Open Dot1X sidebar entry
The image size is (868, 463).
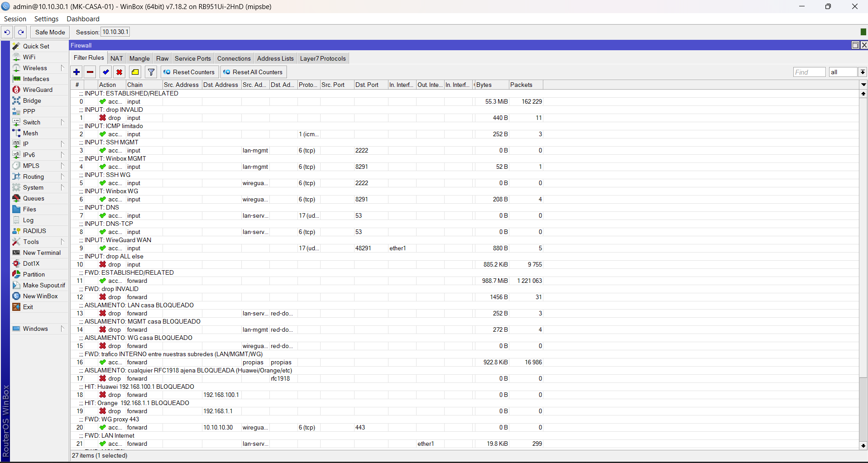(31, 263)
